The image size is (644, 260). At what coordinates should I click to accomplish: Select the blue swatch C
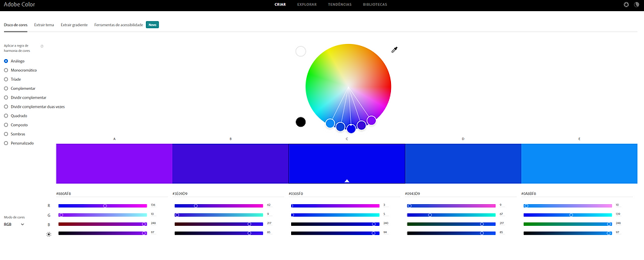click(x=347, y=163)
